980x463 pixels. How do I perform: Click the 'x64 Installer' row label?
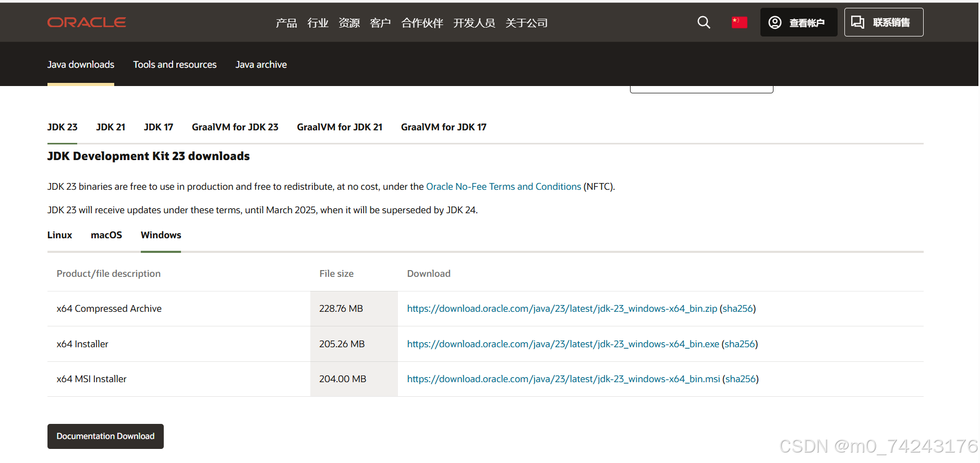[x=82, y=344]
